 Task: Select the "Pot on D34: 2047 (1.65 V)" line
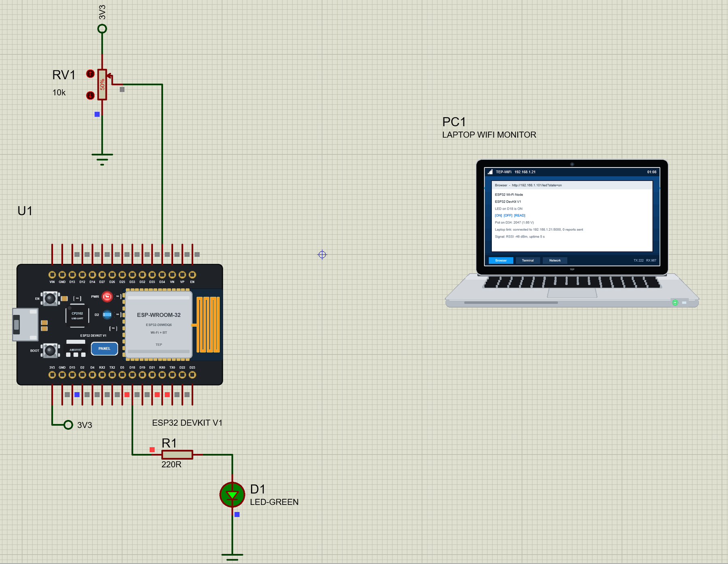tap(514, 223)
